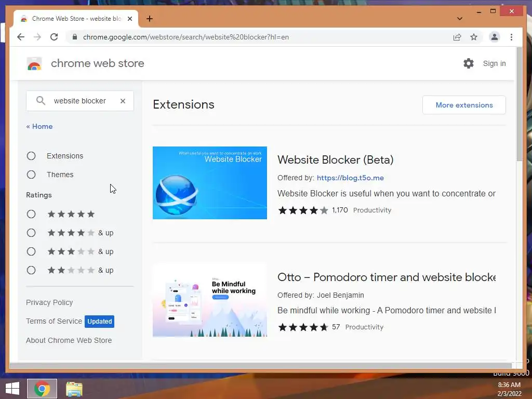Click Otto 'Be mindful while working' description

coord(387,311)
